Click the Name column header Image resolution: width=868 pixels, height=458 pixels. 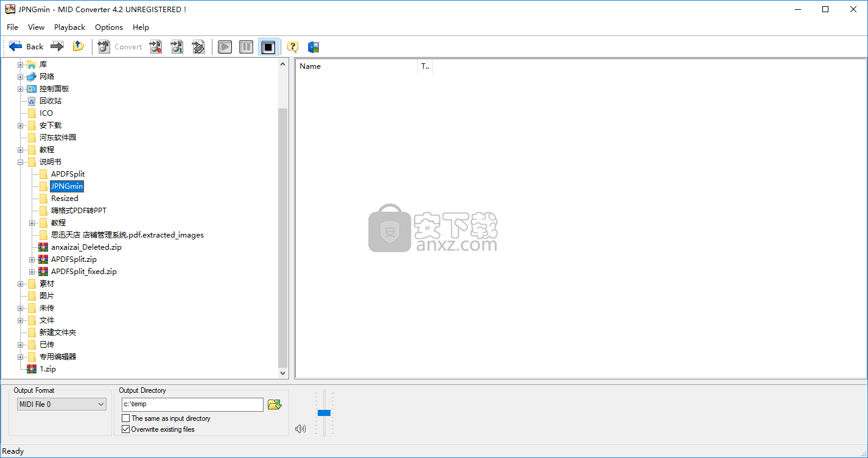pos(357,66)
